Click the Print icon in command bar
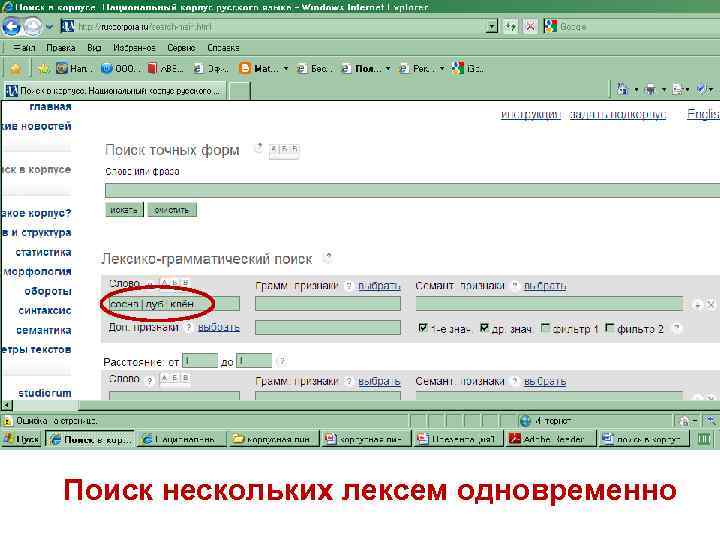 coord(650,89)
